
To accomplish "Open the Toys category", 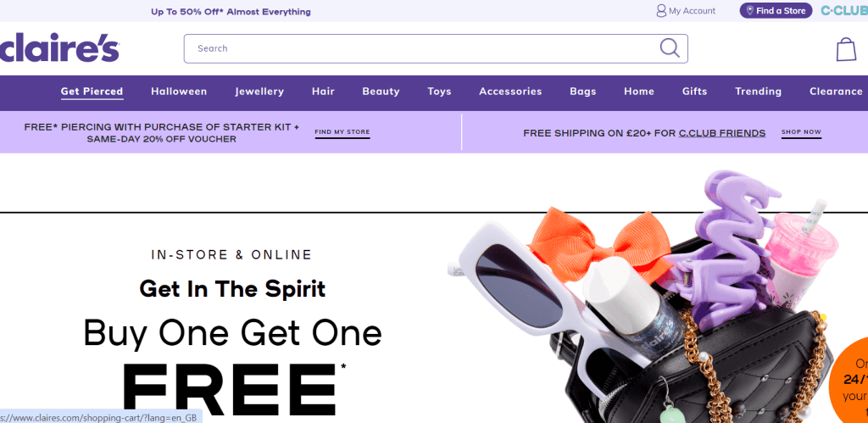I will pyautogui.click(x=439, y=92).
